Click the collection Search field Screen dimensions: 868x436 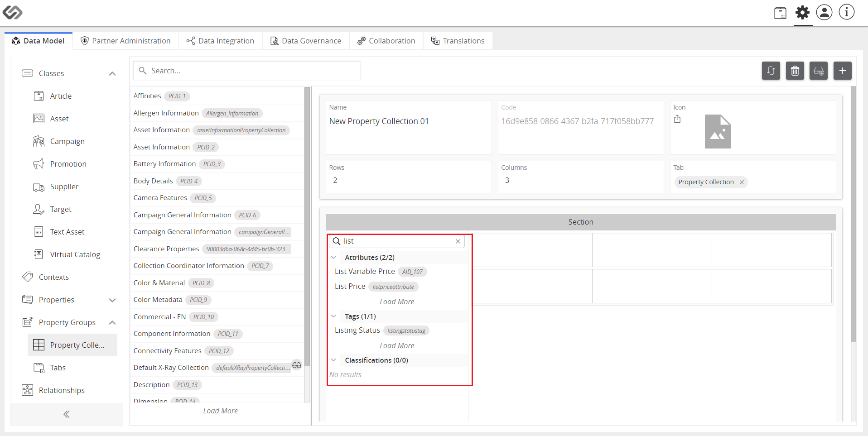click(247, 71)
